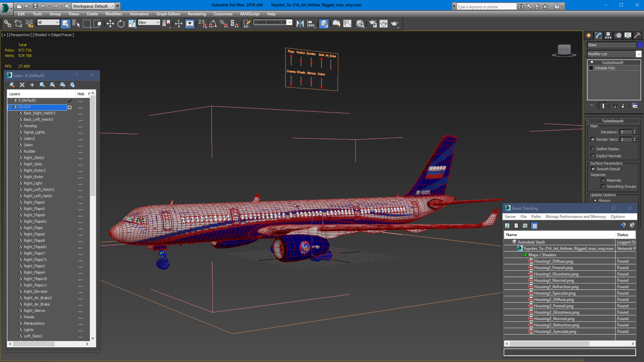Open Paths menu in Asset Tracking
This screenshot has height=362, width=644.
pyautogui.click(x=536, y=216)
